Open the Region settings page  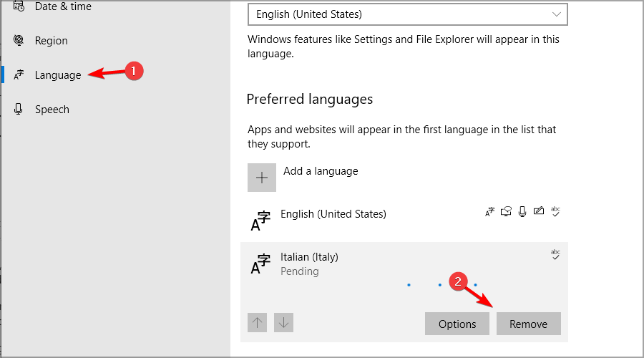[51, 41]
